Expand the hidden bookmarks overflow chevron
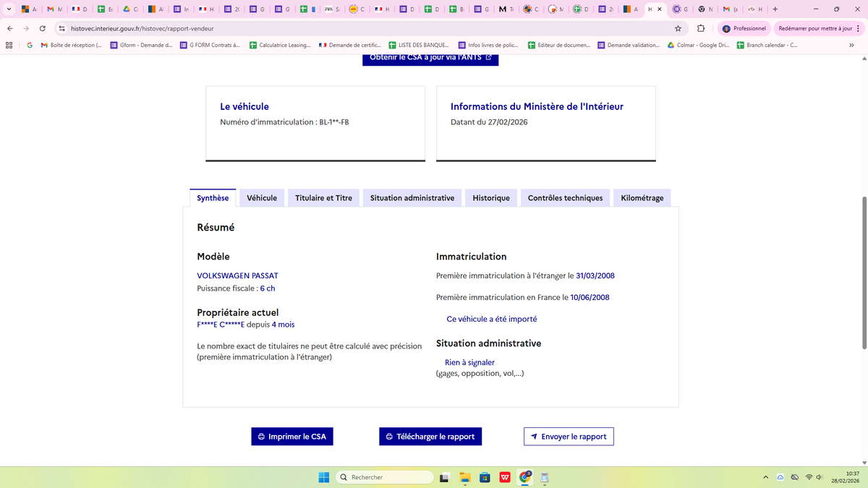This screenshot has width=868, height=488. tap(851, 45)
